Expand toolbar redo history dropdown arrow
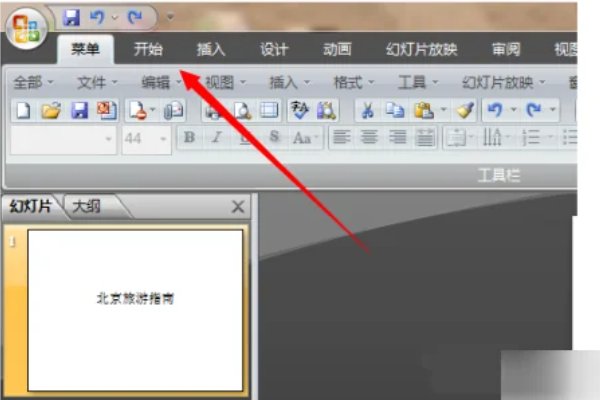600x400 pixels. tap(552, 110)
